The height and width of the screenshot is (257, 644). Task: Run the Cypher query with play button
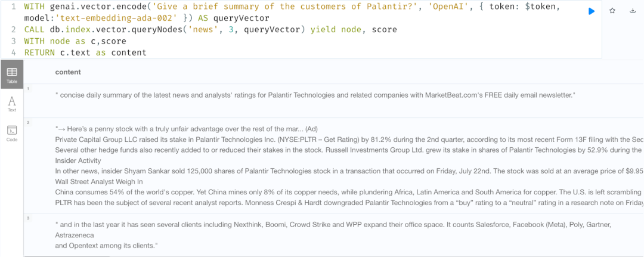592,11
